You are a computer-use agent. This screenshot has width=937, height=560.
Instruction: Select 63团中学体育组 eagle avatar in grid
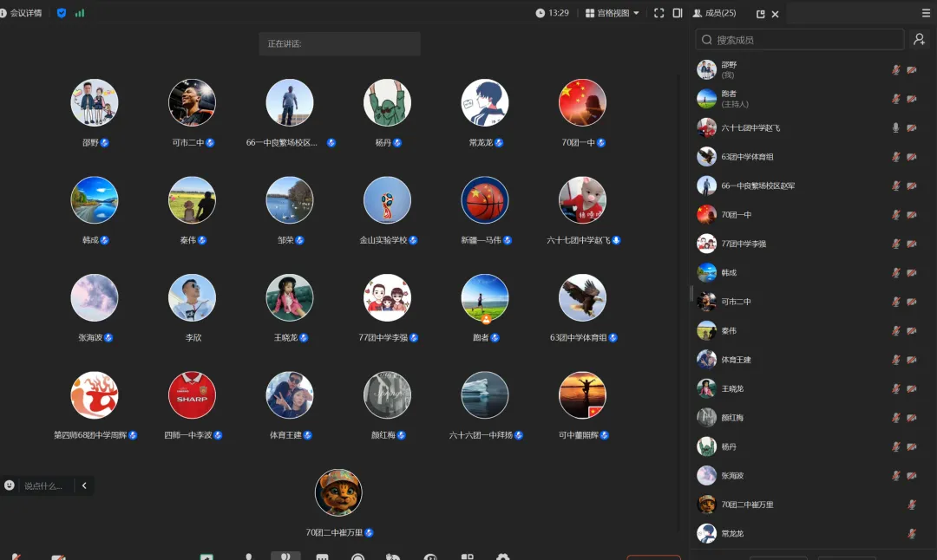(x=583, y=297)
